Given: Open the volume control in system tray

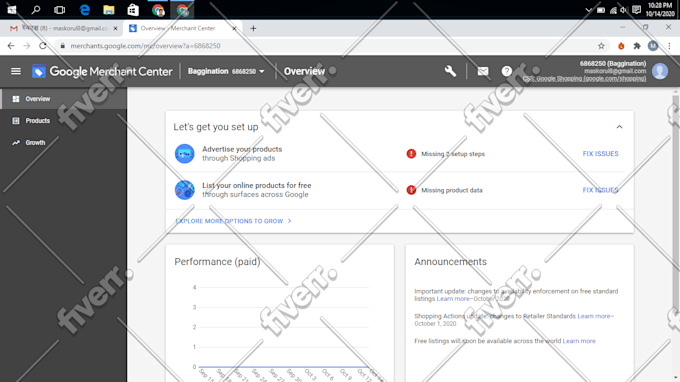Looking at the screenshot, I should click(x=624, y=10).
